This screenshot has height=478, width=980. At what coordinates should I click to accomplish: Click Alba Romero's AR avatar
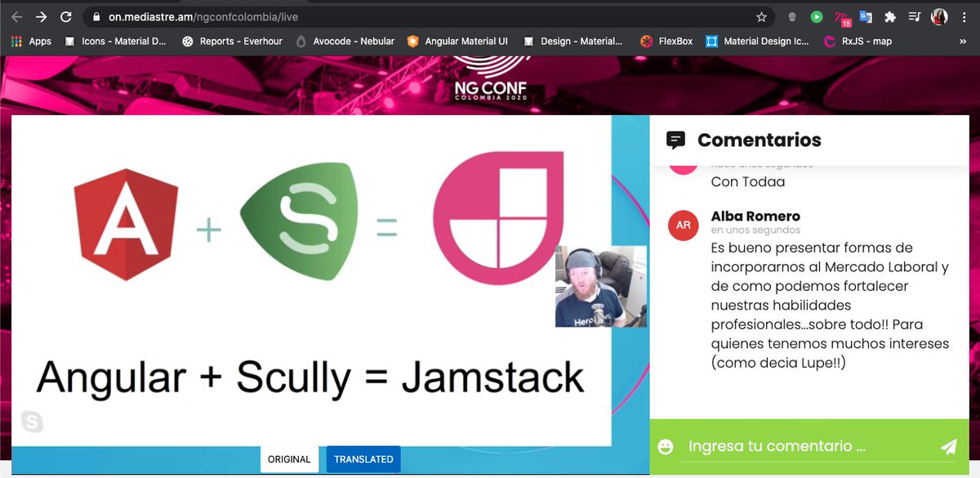[x=684, y=225]
